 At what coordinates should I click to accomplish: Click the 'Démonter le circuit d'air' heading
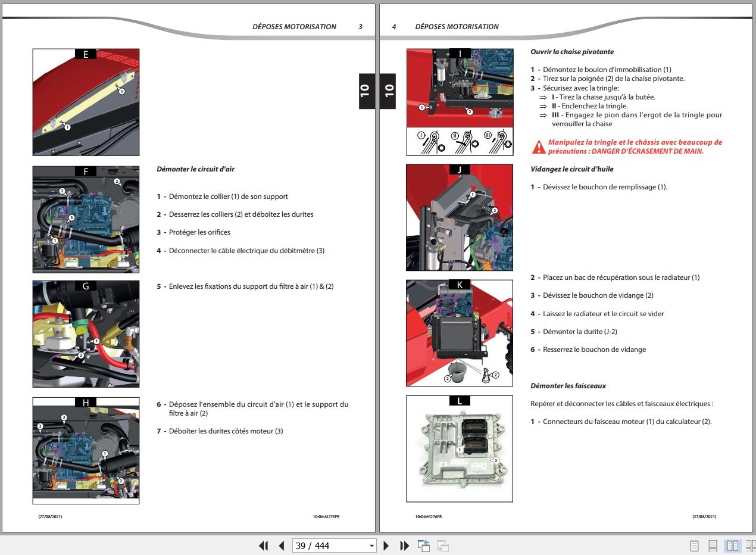point(195,169)
